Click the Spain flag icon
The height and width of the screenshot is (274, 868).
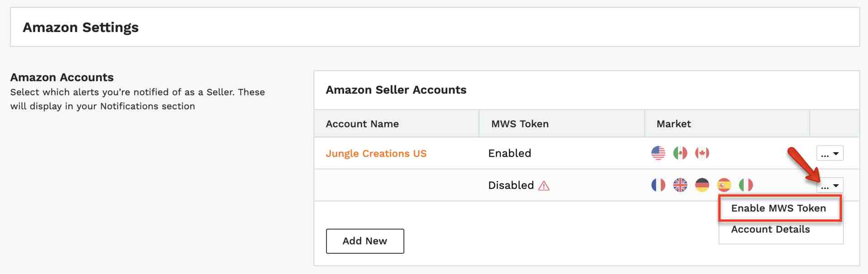(724, 185)
